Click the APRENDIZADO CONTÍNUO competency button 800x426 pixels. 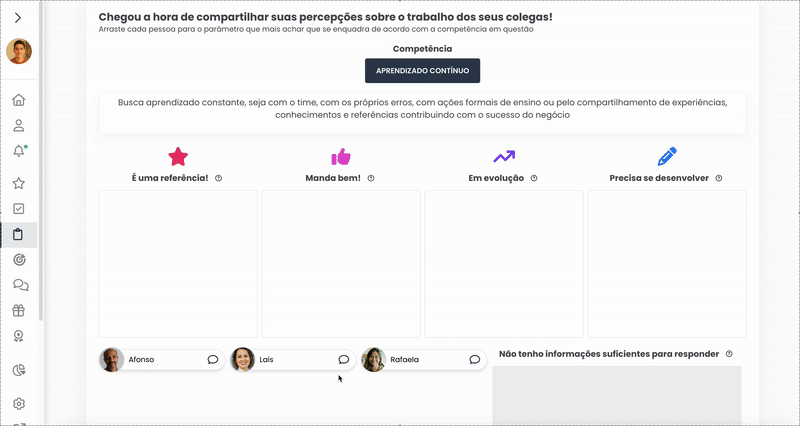tap(422, 70)
